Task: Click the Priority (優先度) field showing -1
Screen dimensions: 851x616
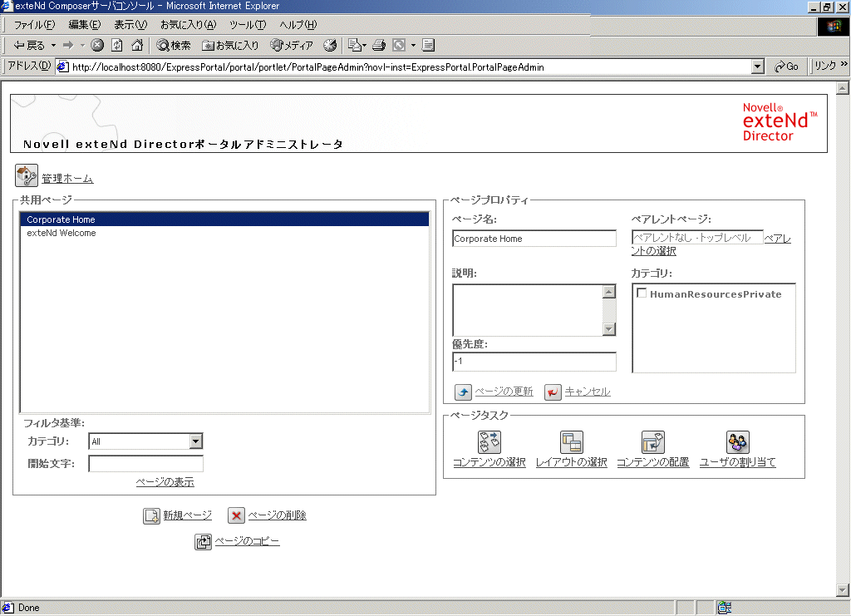Action: (x=534, y=361)
